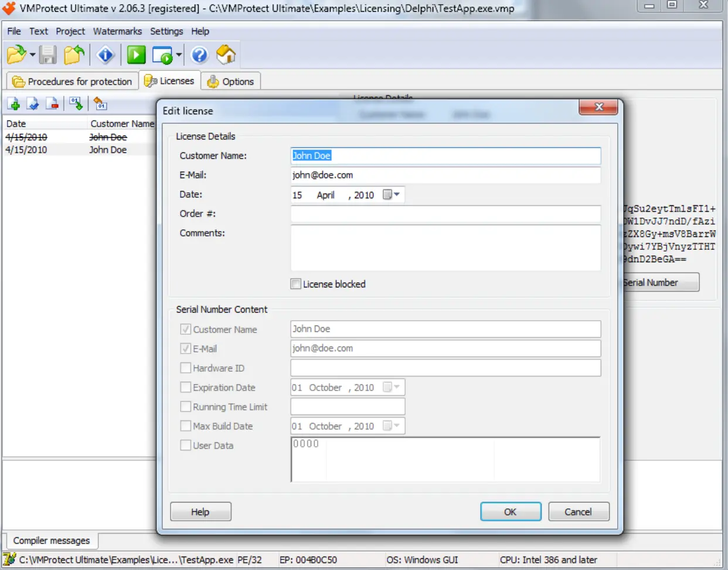This screenshot has height=570, width=728.
Task: Click Cancel in the Edit license dialog
Action: click(578, 511)
